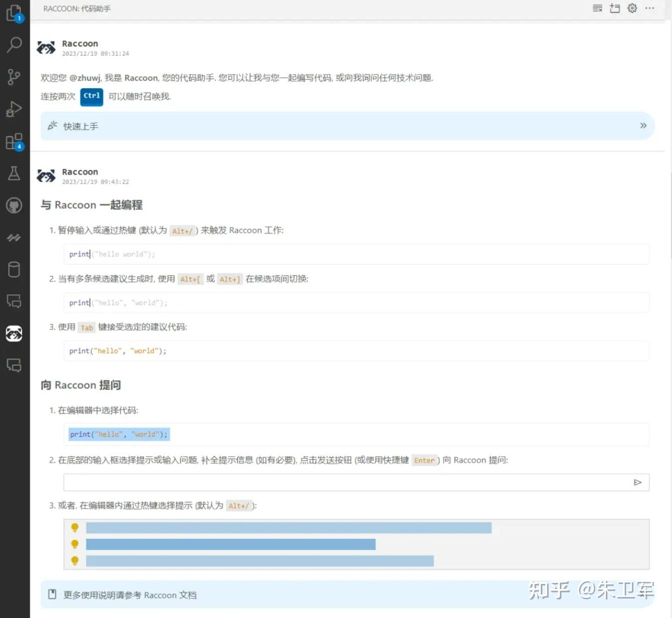Open the database cylinder view
Image resolution: width=672 pixels, height=618 pixels.
tap(14, 269)
